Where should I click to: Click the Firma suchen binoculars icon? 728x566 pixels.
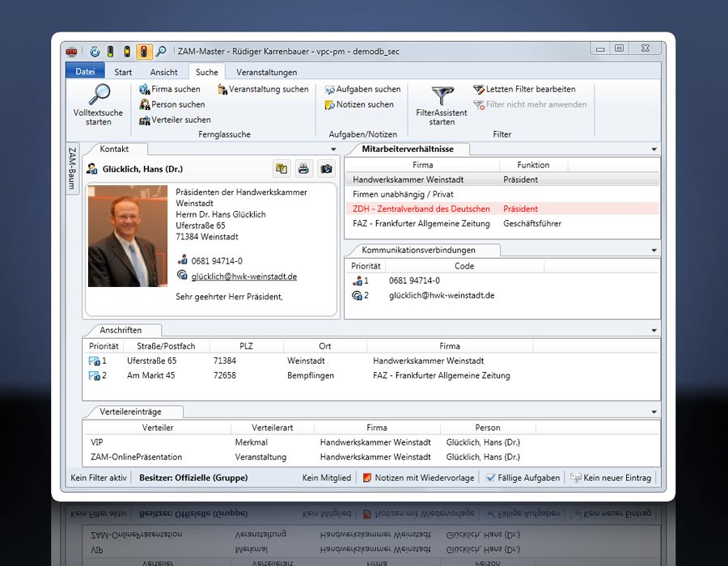tap(145, 89)
